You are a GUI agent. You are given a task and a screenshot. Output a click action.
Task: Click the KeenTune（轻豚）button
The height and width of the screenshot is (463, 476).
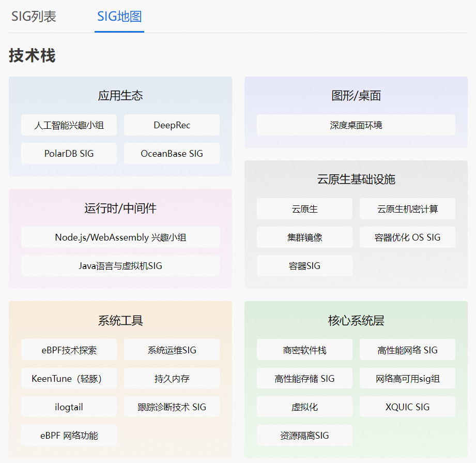pyautogui.click(x=69, y=378)
